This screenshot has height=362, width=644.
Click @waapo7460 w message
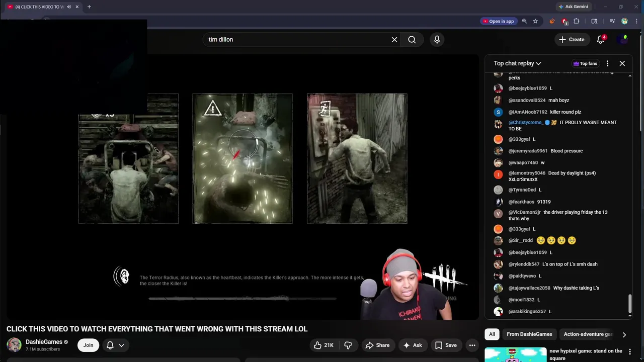[x=558, y=163]
